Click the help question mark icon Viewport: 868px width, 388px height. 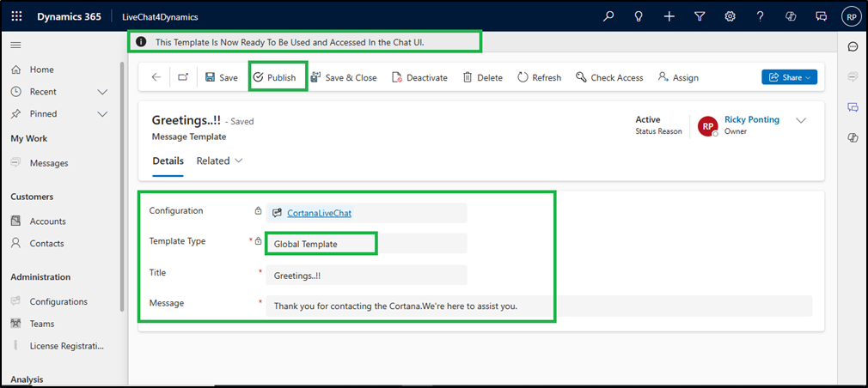(x=760, y=15)
